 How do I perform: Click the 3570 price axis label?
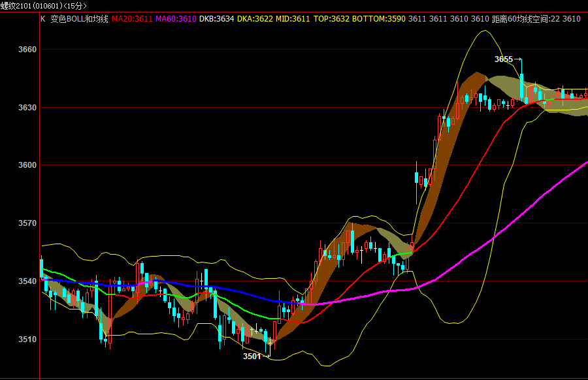pyautogui.click(x=27, y=223)
